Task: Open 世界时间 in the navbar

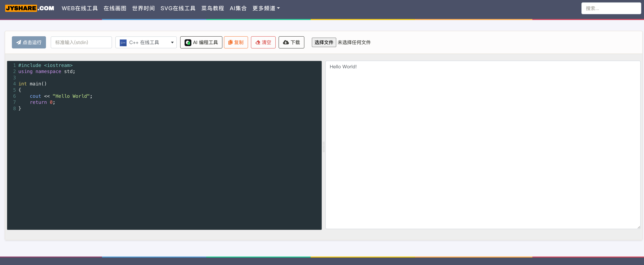Action: click(143, 8)
